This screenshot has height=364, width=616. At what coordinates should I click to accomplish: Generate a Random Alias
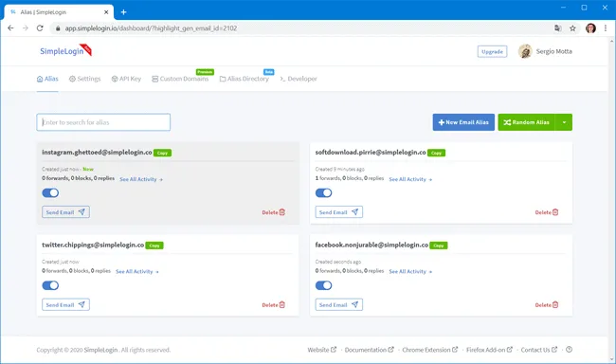[x=526, y=122]
